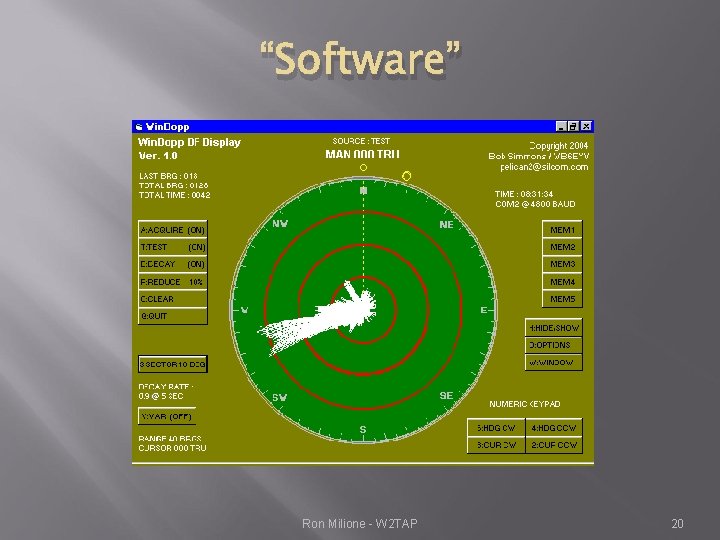Click the MAN 000 TRU heading readout

pos(362,154)
